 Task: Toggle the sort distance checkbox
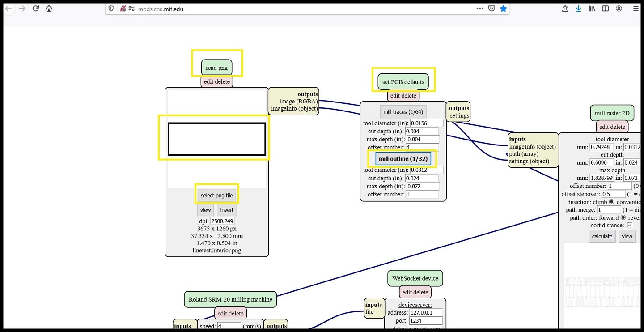[630, 225]
